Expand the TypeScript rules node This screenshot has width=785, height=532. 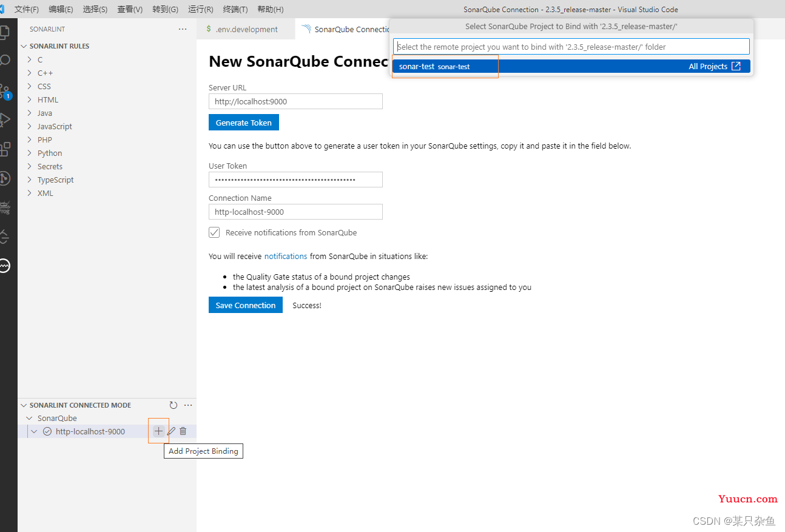point(29,180)
